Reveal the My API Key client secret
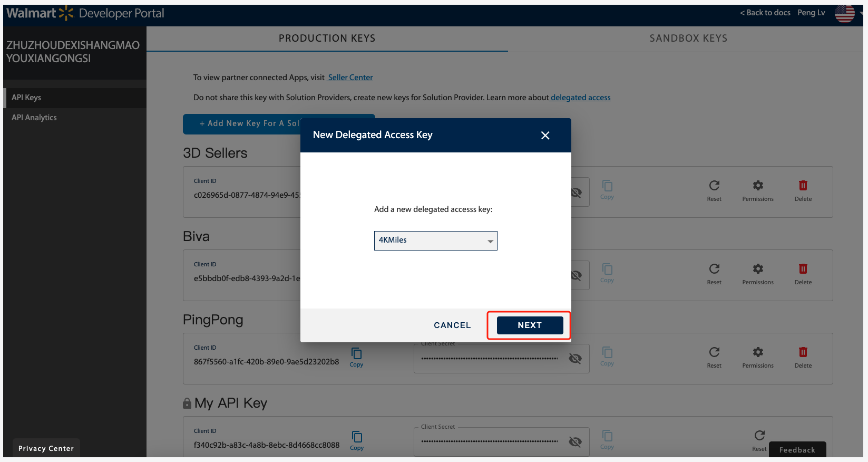 576,442
